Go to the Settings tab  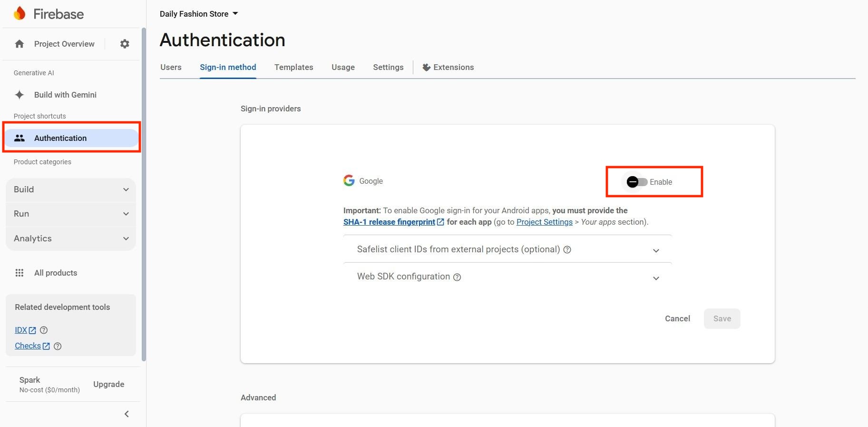click(x=388, y=67)
